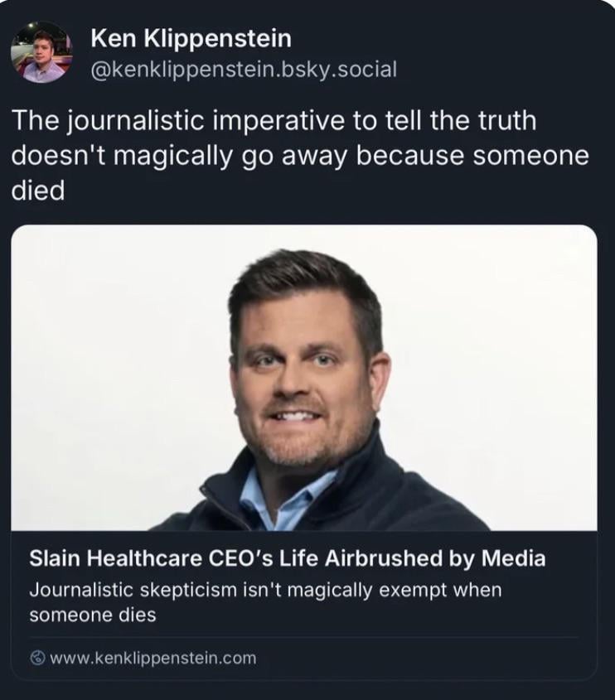The width and height of the screenshot is (615, 700).
Task: Click "someone dies" in the card description
Action: point(92,616)
